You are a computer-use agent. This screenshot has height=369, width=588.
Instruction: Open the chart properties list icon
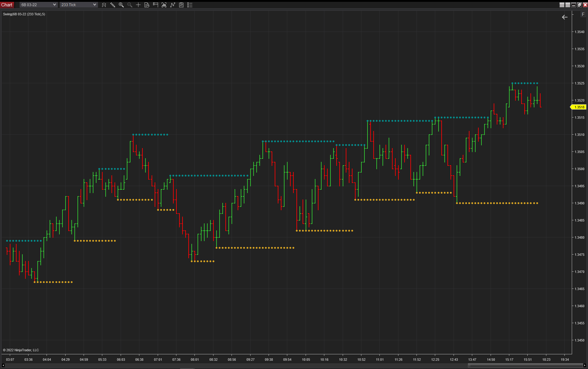[190, 5]
